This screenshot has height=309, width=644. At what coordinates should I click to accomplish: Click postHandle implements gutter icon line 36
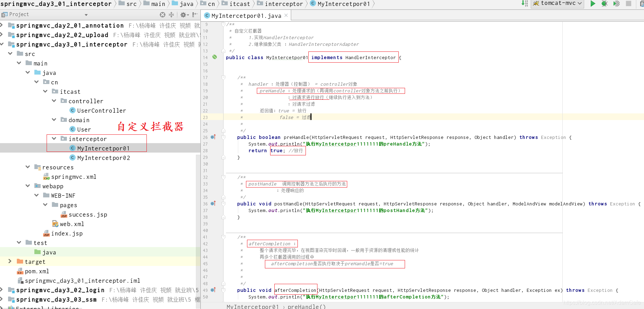213,203
